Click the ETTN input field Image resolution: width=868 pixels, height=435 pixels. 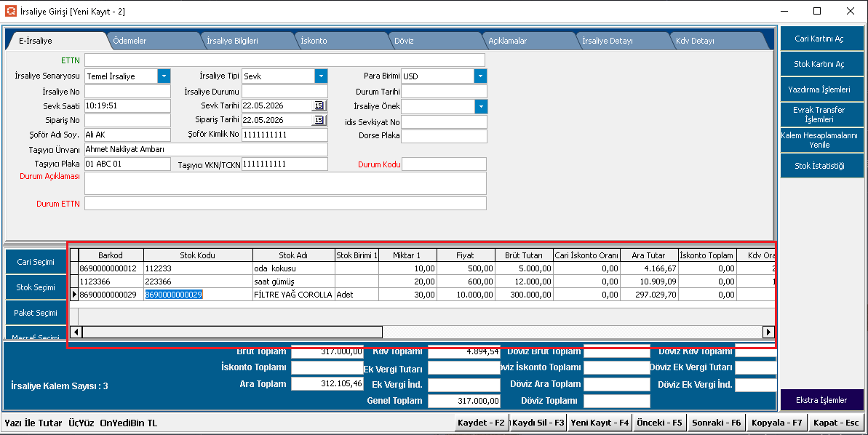pyautogui.click(x=284, y=60)
